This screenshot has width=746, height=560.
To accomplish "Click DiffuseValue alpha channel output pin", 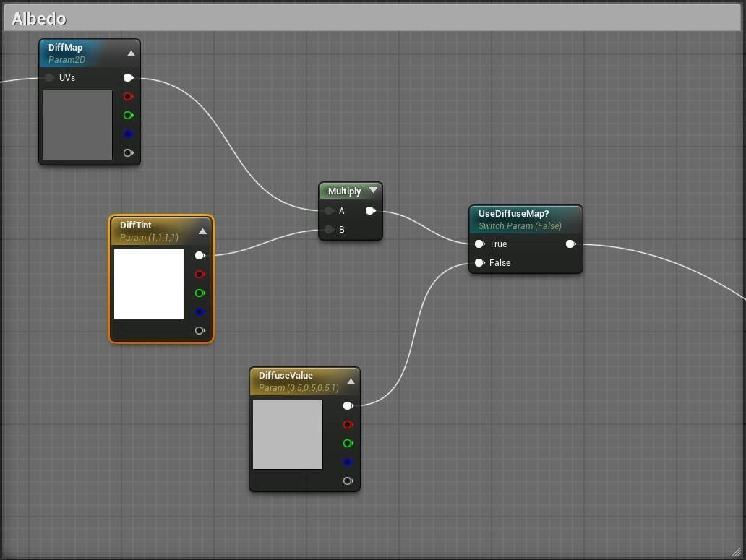I will pyautogui.click(x=348, y=481).
